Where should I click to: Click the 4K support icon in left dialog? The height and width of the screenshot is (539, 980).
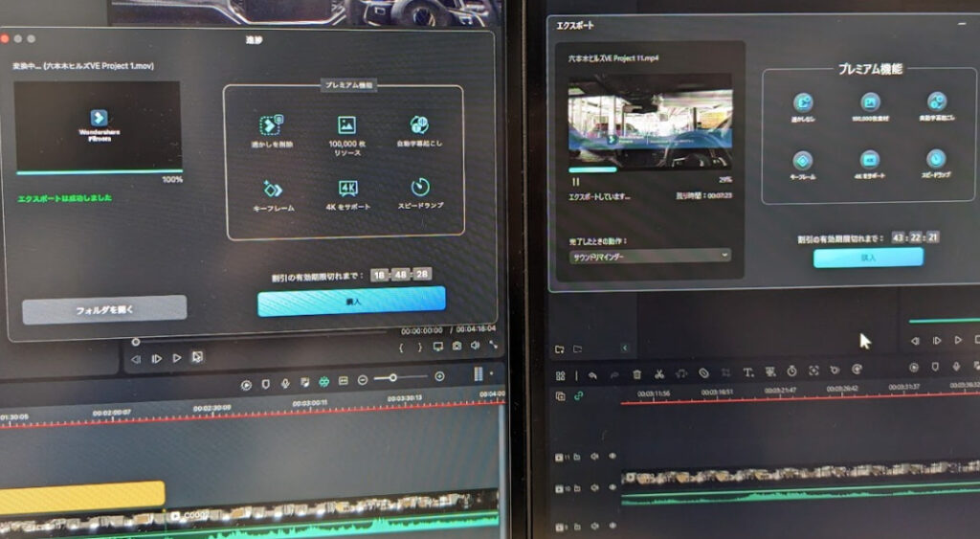[348, 189]
